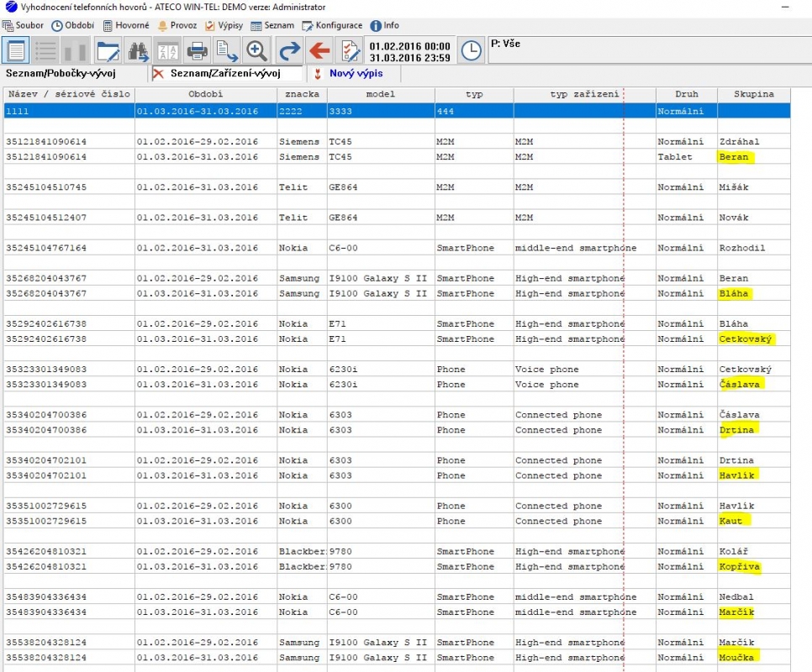Screen dimensions: 812x672
Task: Select the document report view icon
Action: (x=15, y=50)
